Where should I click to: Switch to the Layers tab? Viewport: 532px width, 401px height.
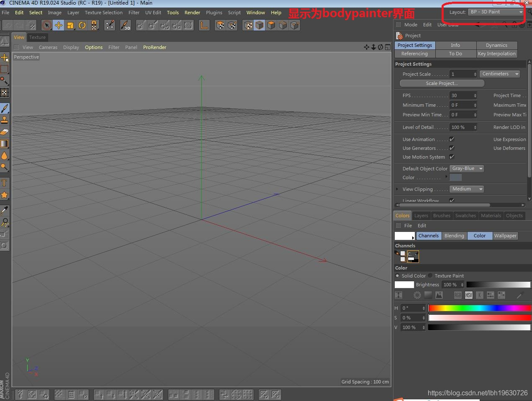(421, 216)
